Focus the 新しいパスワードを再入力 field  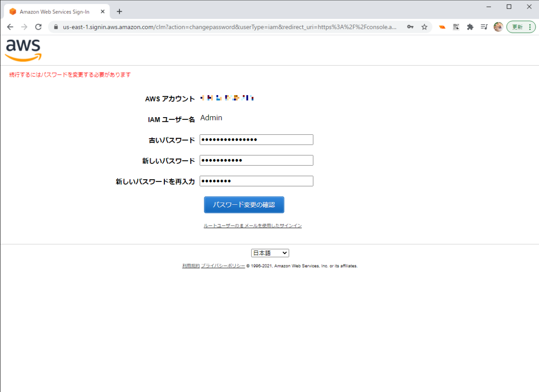pyautogui.click(x=256, y=181)
